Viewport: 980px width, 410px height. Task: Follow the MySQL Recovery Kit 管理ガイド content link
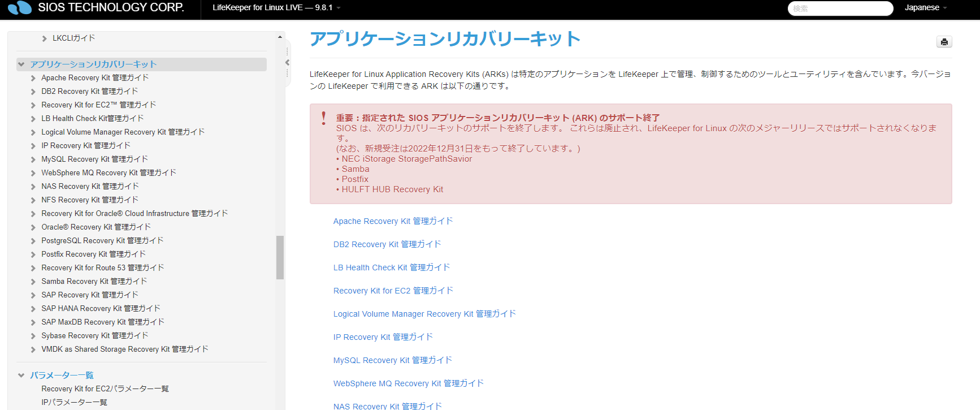(x=393, y=360)
